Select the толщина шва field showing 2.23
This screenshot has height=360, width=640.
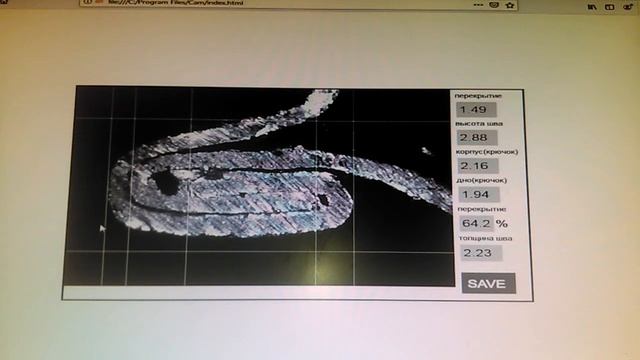point(481,253)
